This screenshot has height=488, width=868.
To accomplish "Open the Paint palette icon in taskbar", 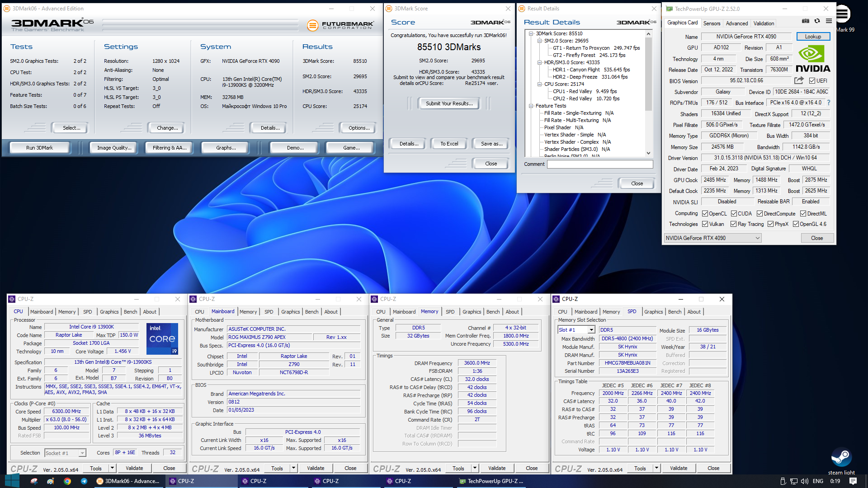I will click(x=51, y=481).
